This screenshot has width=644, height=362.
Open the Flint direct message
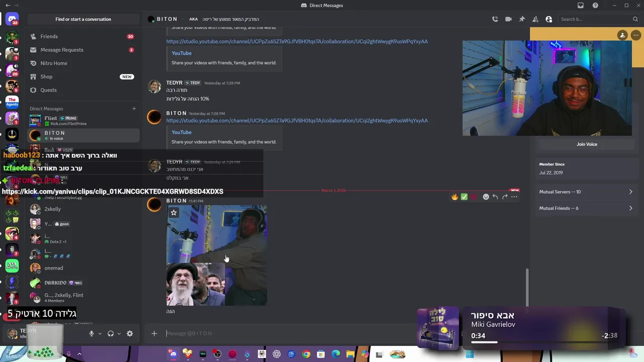click(x=83, y=121)
